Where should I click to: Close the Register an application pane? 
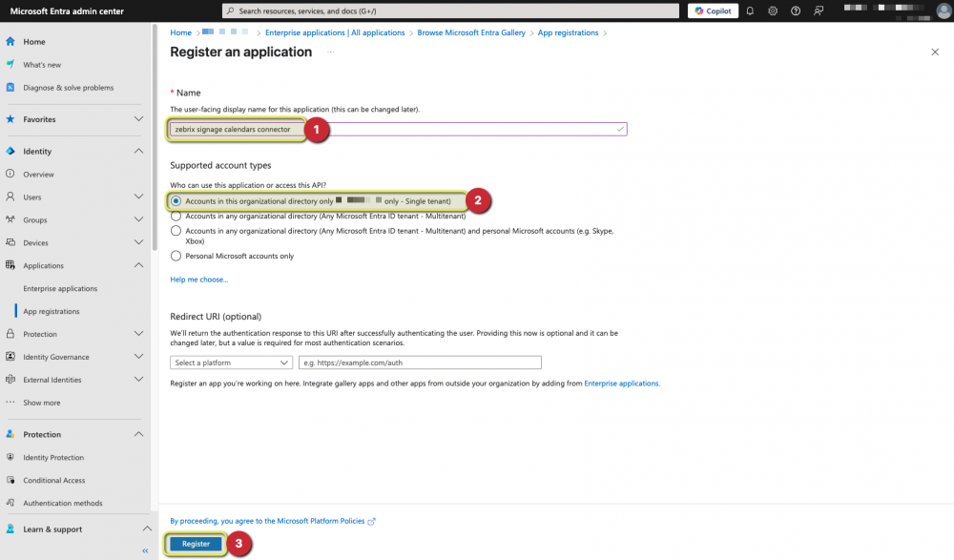coord(935,52)
